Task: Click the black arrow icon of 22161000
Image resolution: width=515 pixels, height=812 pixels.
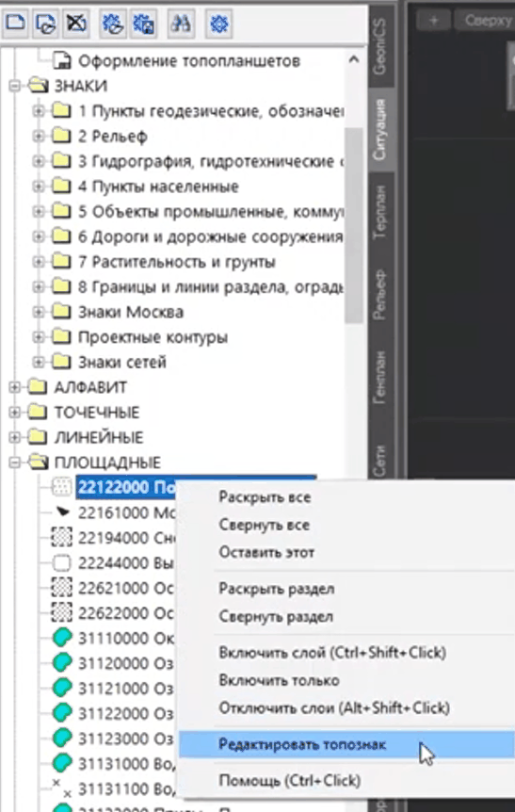Action: (62, 512)
